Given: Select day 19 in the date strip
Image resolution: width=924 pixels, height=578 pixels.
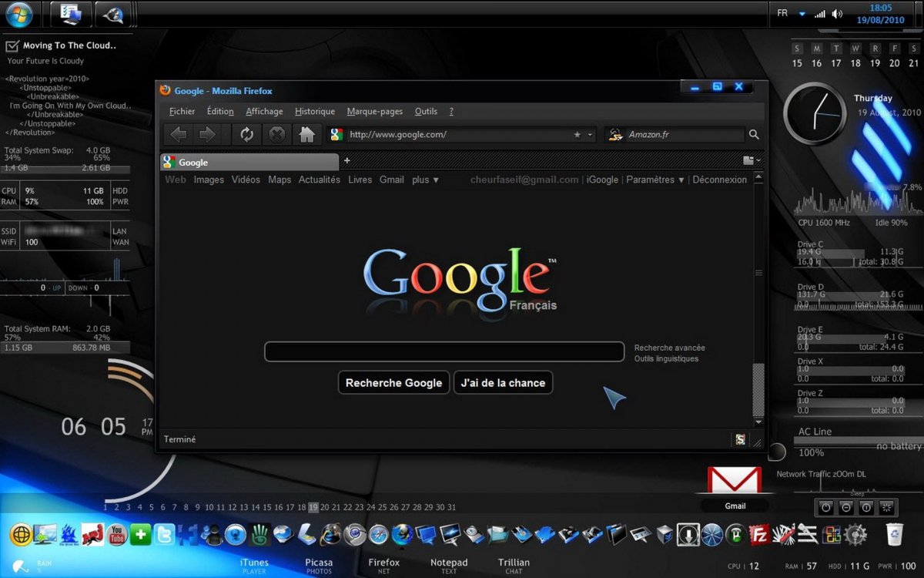Looking at the screenshot, I should 313,507.
